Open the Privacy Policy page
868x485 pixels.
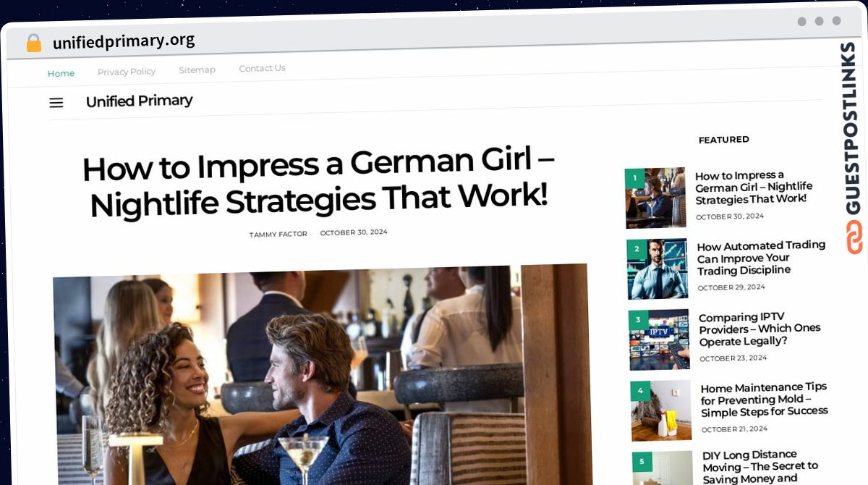click(127, 72)
